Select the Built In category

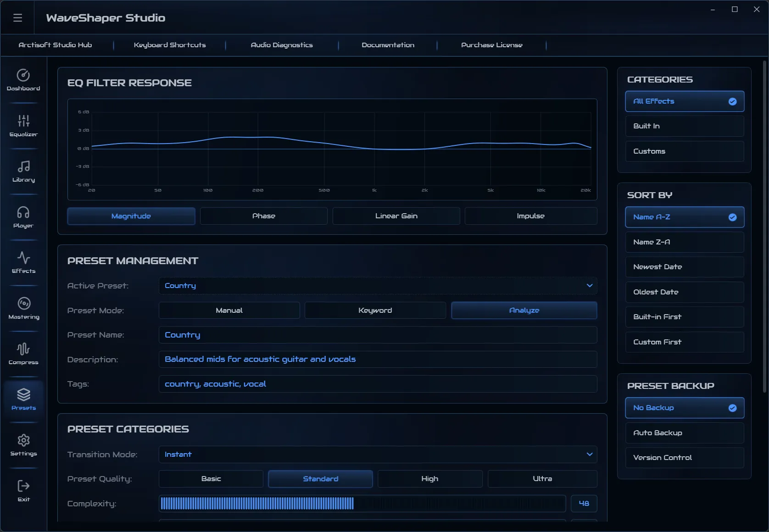(685, 126)
